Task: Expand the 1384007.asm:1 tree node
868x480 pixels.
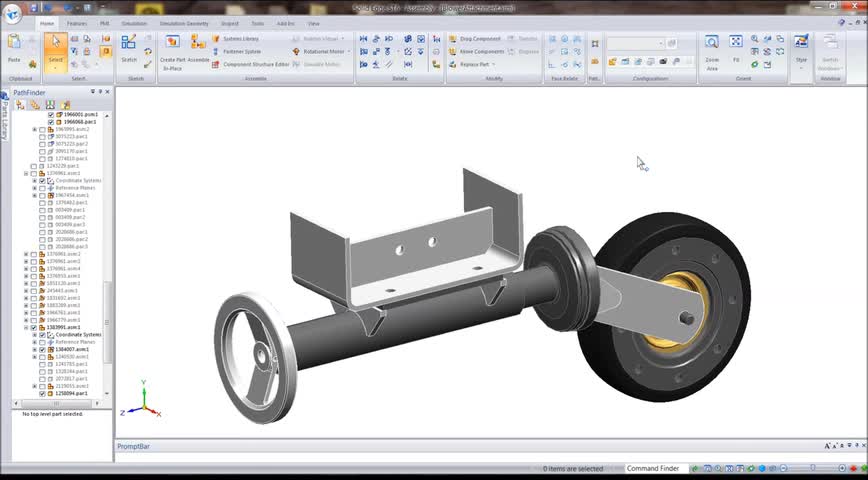Action: coord(34,350)
